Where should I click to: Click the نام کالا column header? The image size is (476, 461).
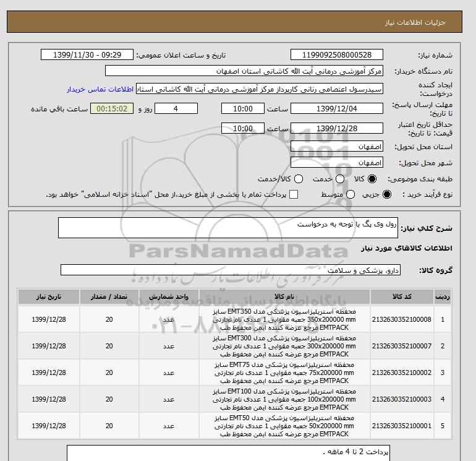coord(284,296)
